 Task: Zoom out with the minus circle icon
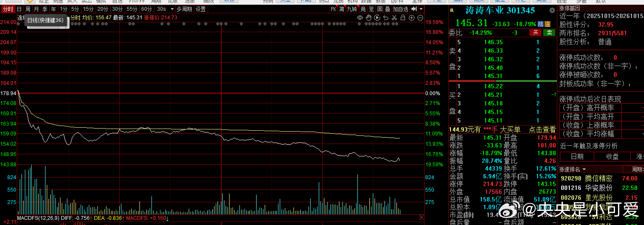420,18
